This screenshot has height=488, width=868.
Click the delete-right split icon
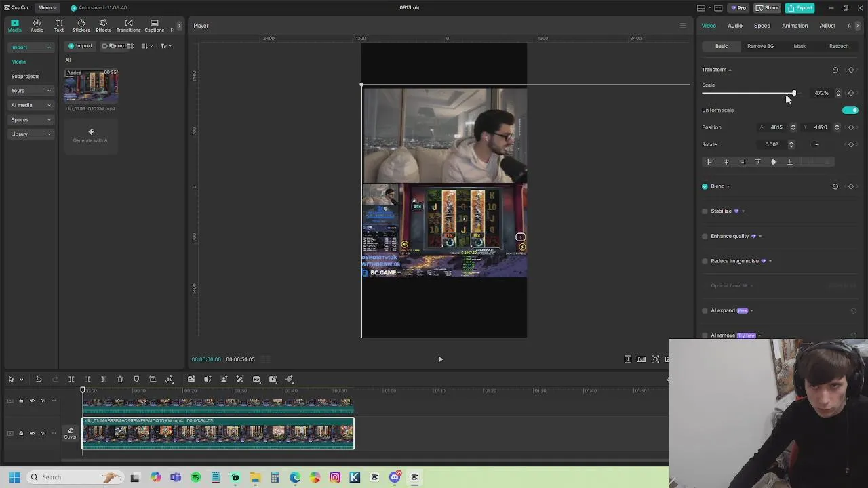click(103, 379)
